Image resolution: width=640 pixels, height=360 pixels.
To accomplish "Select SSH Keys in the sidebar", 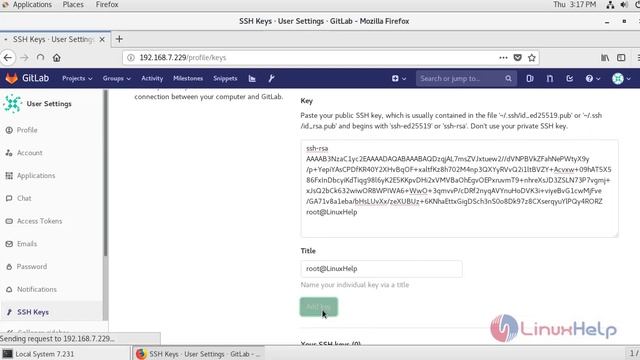I will 33,312.
